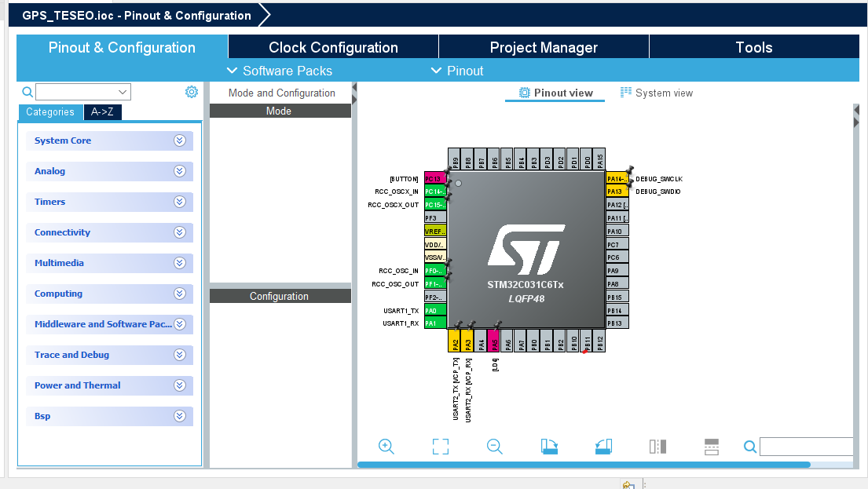Select pin PA15 on chip top
Viewport: 868px width, 489px height.
click(x=599, y=159)
